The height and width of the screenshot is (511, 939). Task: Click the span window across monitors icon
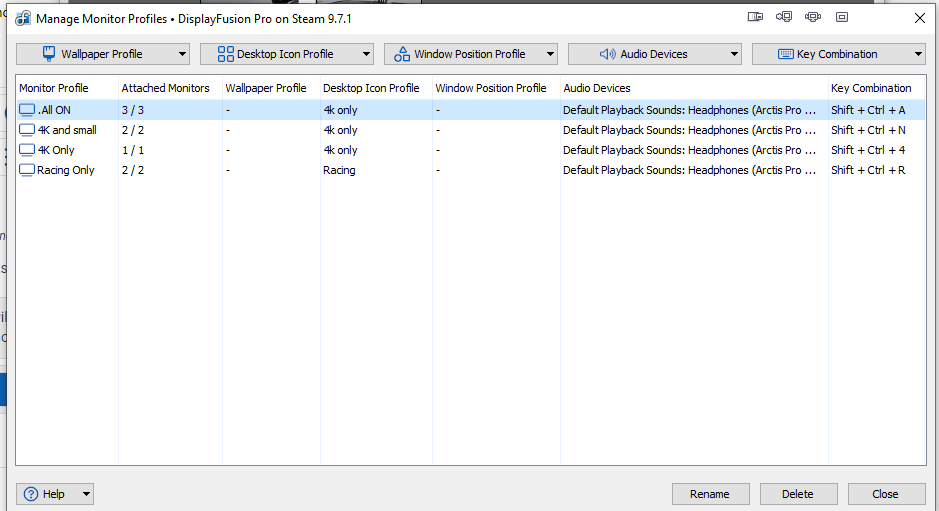click(x=813, y=17)
